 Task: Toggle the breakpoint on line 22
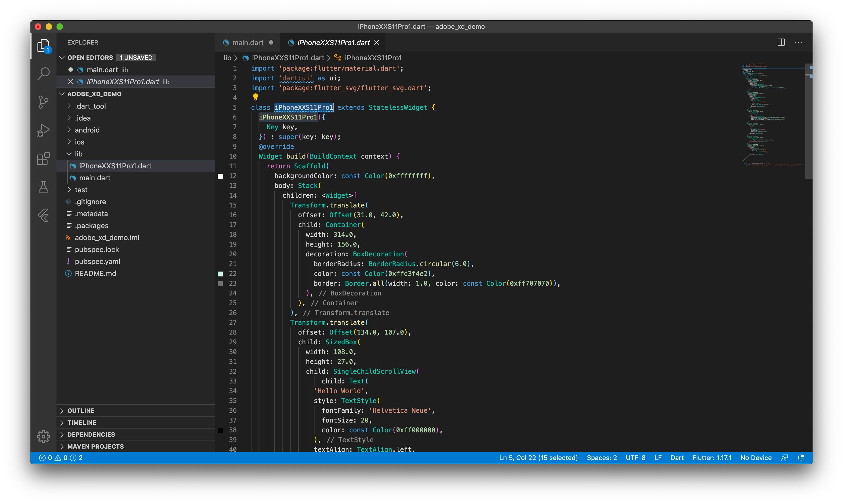point(220,274)
